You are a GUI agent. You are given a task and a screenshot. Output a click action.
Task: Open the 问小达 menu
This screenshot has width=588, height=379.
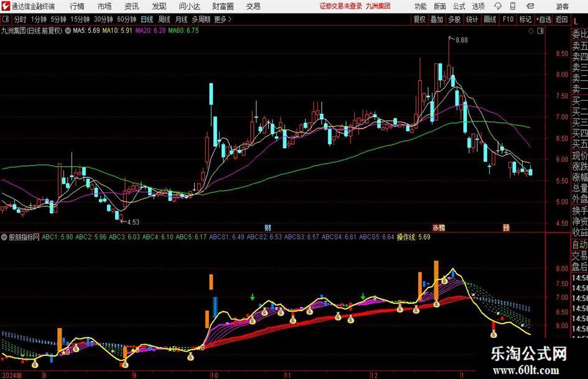189,6
